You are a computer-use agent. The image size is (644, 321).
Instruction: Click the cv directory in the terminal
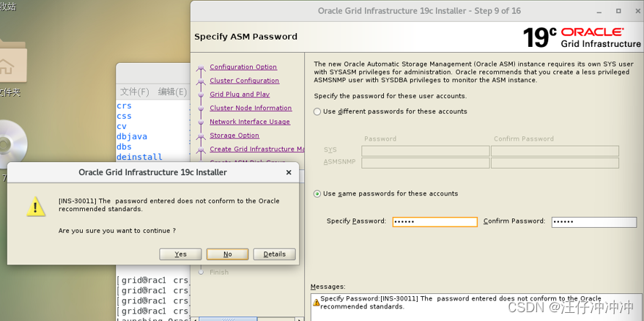click(x=122, y=127)
